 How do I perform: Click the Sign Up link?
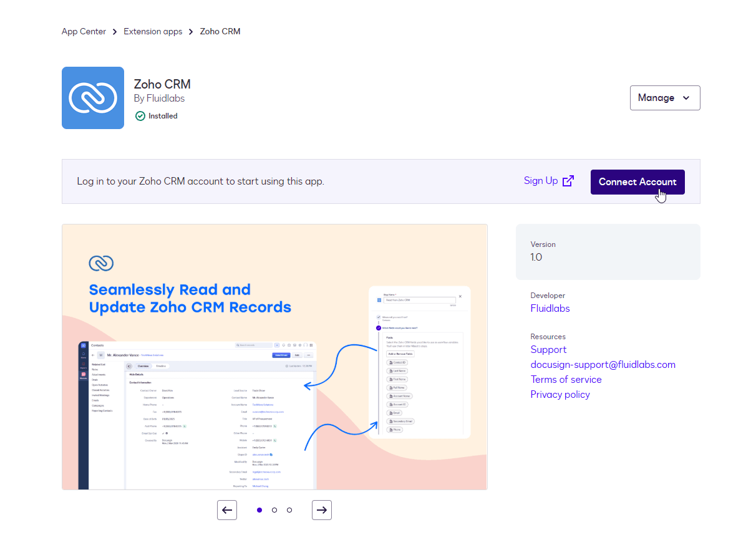click(541, 181)
